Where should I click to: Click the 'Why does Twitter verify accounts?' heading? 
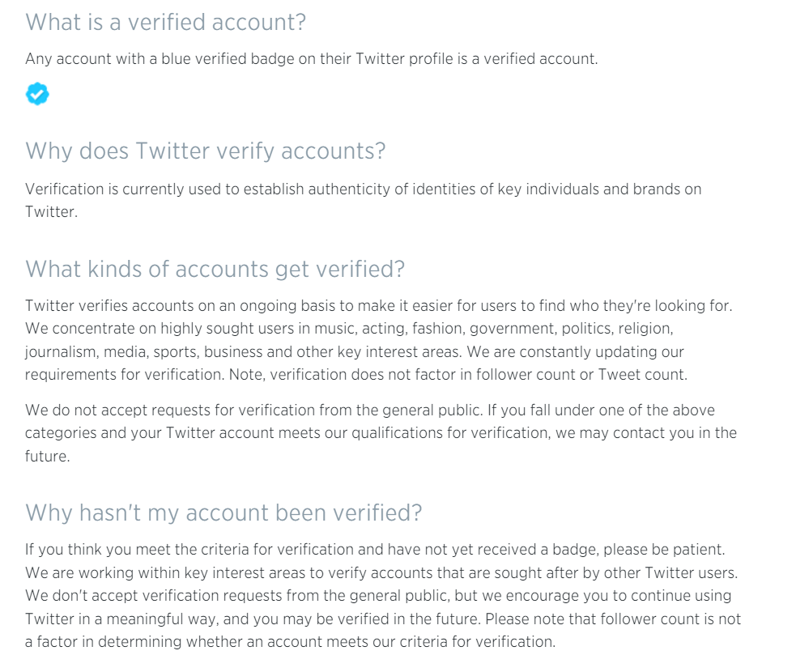coord(206,151)
